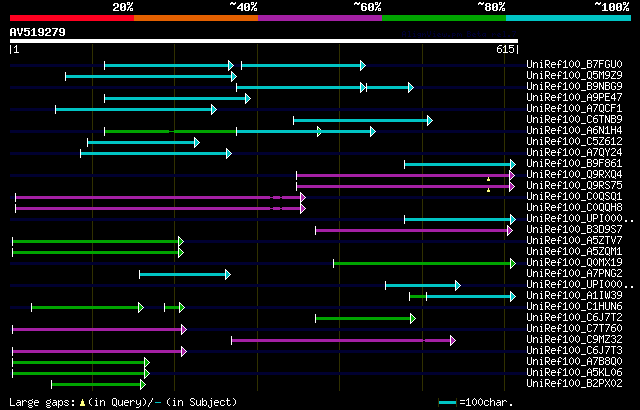Open the UniRef100_Q5M9Z9 hit label
This screenshot has height=410, width=640.
574,75
